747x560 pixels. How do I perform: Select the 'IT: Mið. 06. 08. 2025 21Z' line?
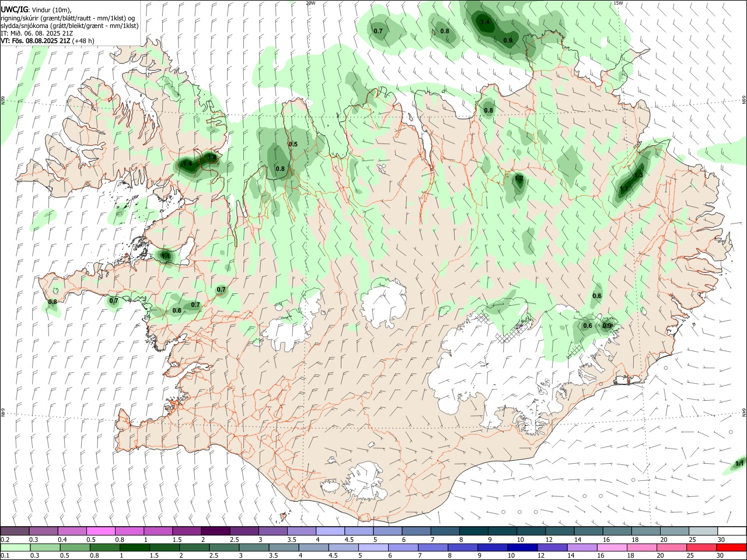click(37, 33)
